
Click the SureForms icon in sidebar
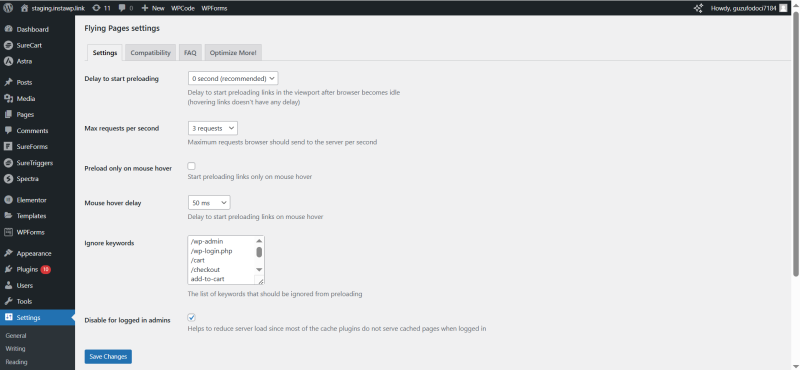pos(8,146)
